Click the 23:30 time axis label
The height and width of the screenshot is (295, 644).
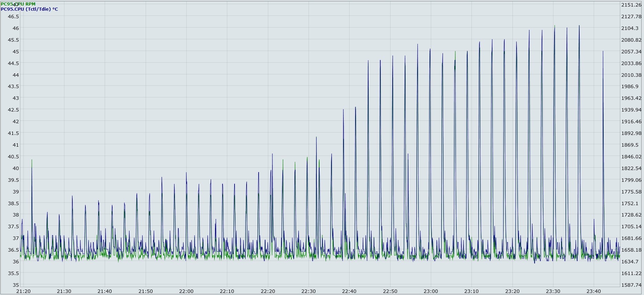tap(553, 291)
